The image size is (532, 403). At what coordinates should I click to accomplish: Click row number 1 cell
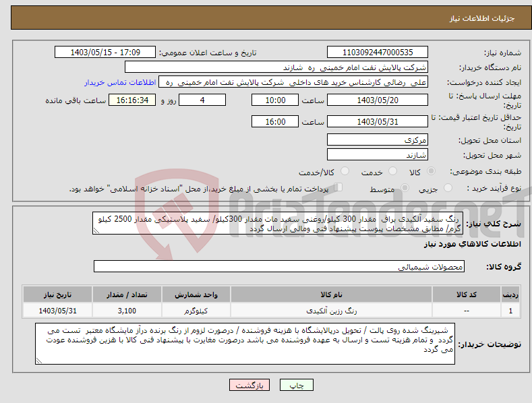coord(510,311)
